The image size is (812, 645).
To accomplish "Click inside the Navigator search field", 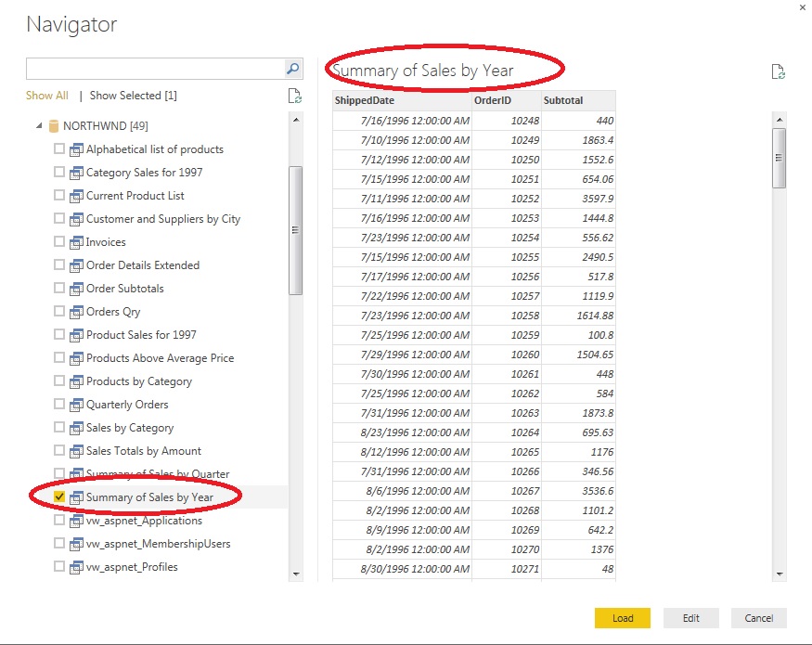I will 153,69.
